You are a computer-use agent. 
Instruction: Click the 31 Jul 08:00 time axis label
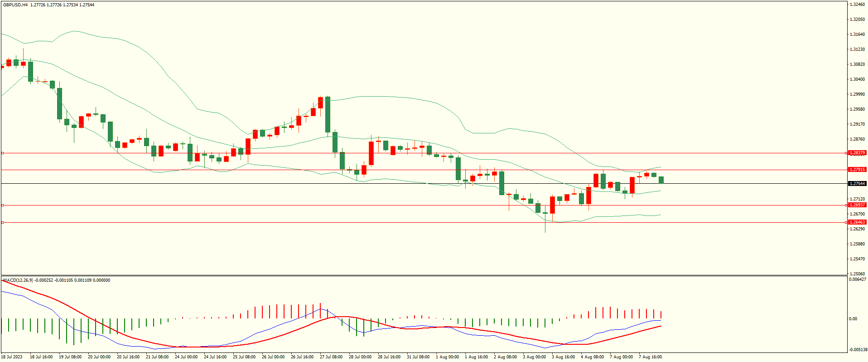pyautogui.click(x=418, y=357)
